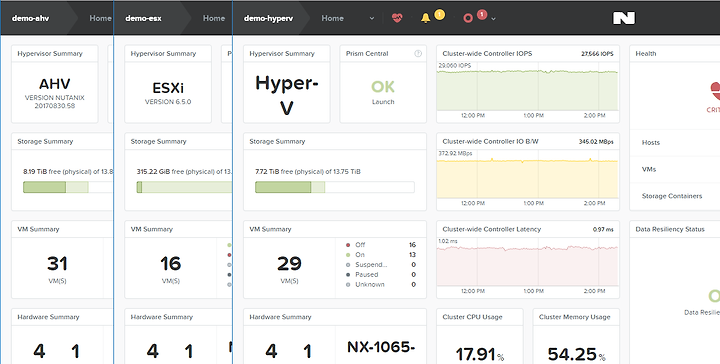Click the demo-hyperv storage usage bar
Screen dimensions: 720x364
point(335,187)
